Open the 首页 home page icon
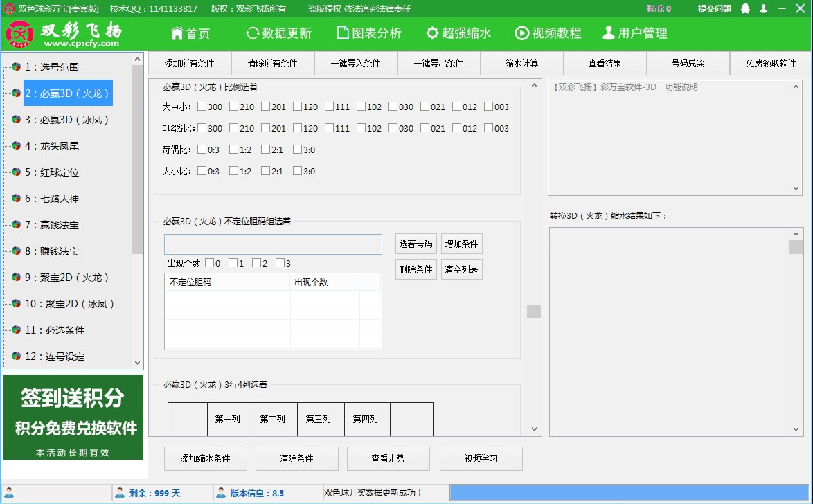813x504 pixels. click(x=175, y=33)
